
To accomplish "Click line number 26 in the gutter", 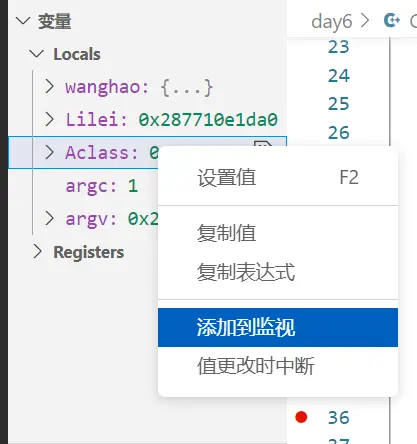I will click(x=339, y=132).
